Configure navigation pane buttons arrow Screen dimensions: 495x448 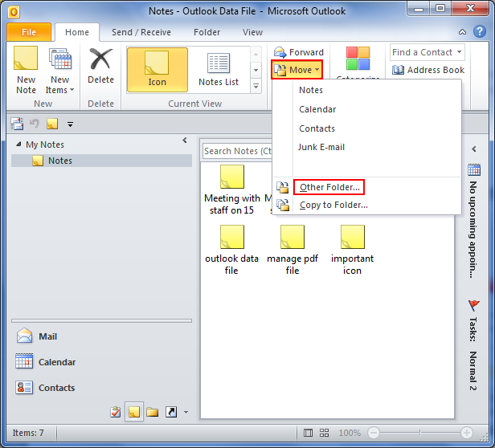(186, 412)
